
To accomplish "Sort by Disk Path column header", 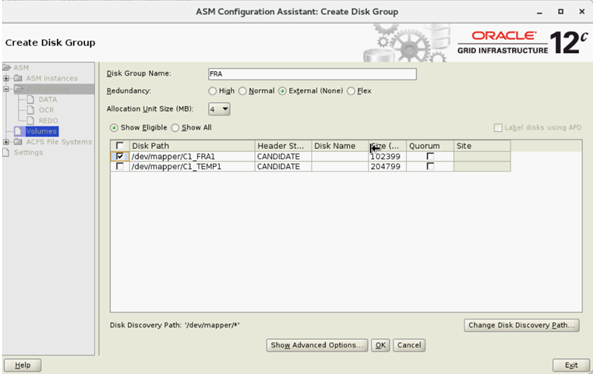I will point(192,146).
